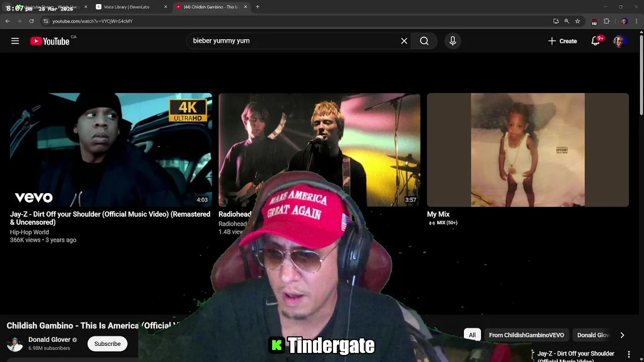The width and height of the screenshot is (644, 362).
Task: Open the YouTube hamburger guide menu
Action: tap(15, 41)
